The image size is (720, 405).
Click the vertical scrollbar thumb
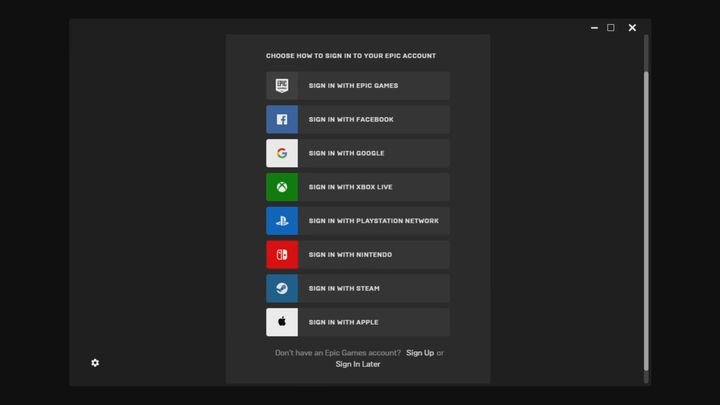(646, 220)
